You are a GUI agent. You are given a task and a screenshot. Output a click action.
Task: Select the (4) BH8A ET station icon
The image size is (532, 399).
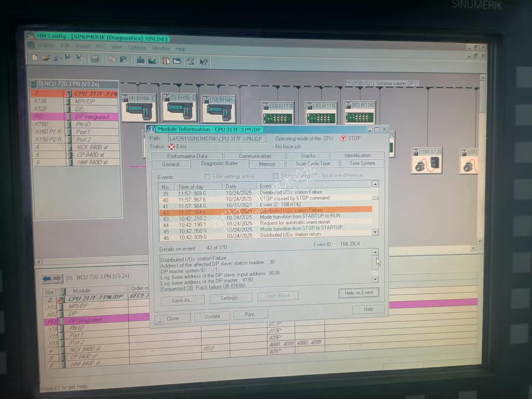click(139, 108)
